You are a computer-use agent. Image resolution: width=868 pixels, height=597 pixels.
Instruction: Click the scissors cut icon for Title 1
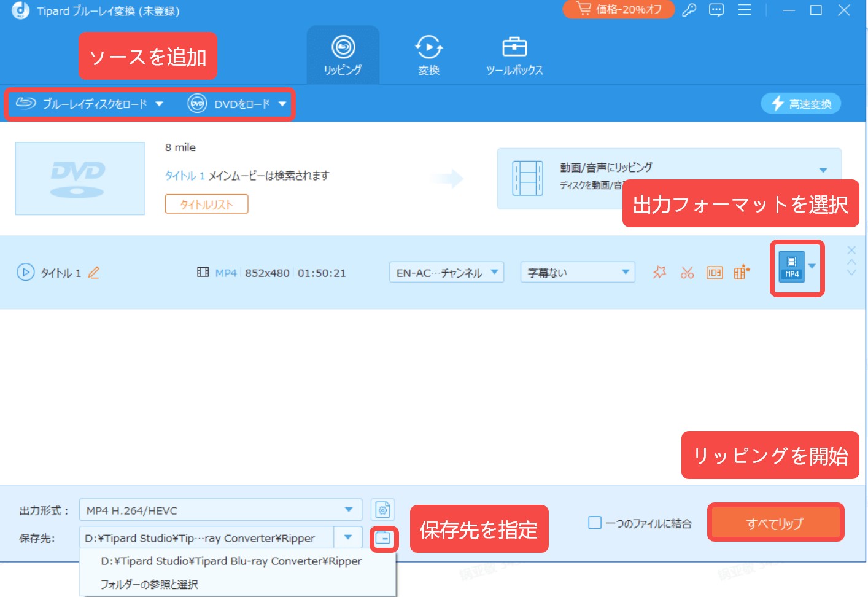point(687,273)
